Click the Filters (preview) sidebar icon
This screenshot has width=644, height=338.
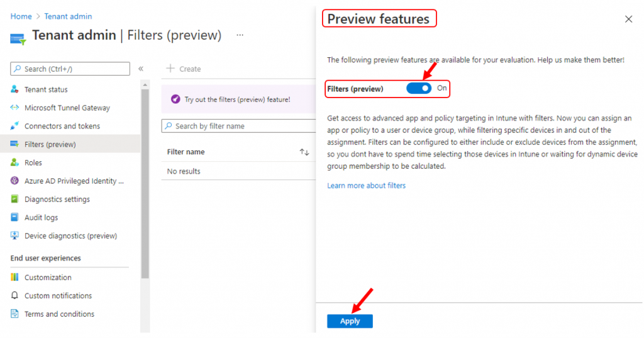coord(14,144)
